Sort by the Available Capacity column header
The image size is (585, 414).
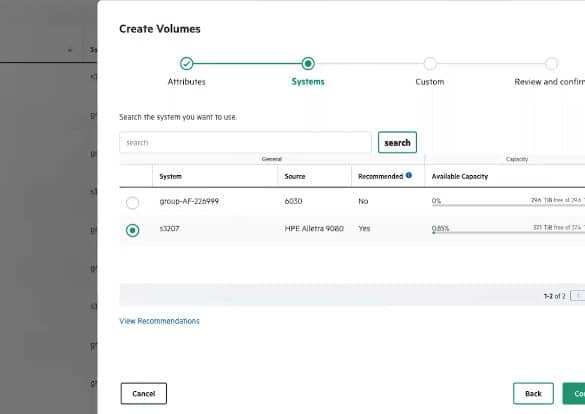(x=460, y=176)
